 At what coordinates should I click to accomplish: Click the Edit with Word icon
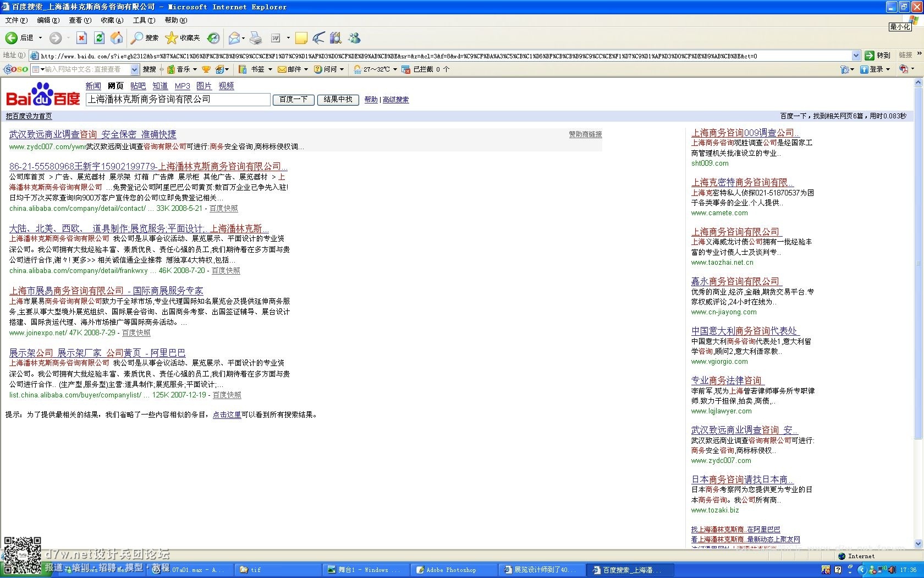point(276,38)
